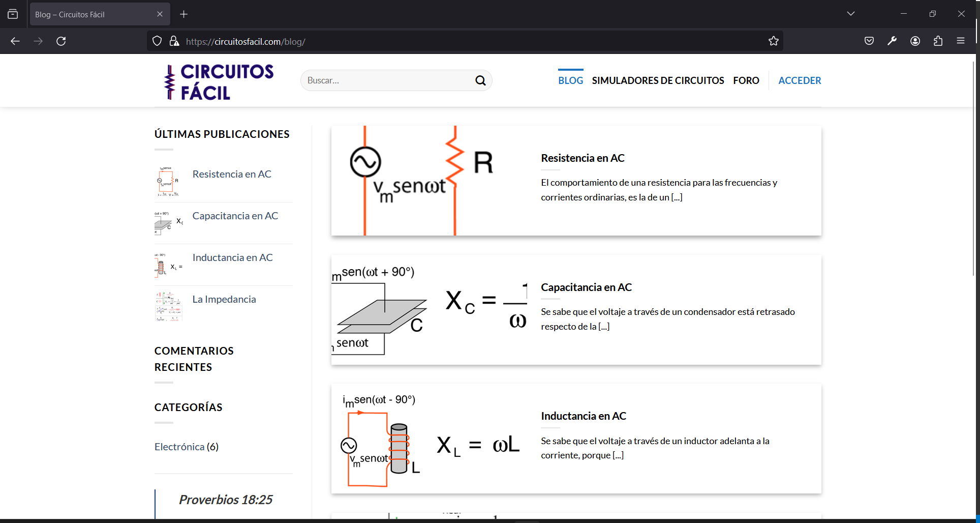Viewport: 980px width, 523px height.
Task: Expand the list all tabs dropdown
Action: click(x=851, y=14)
